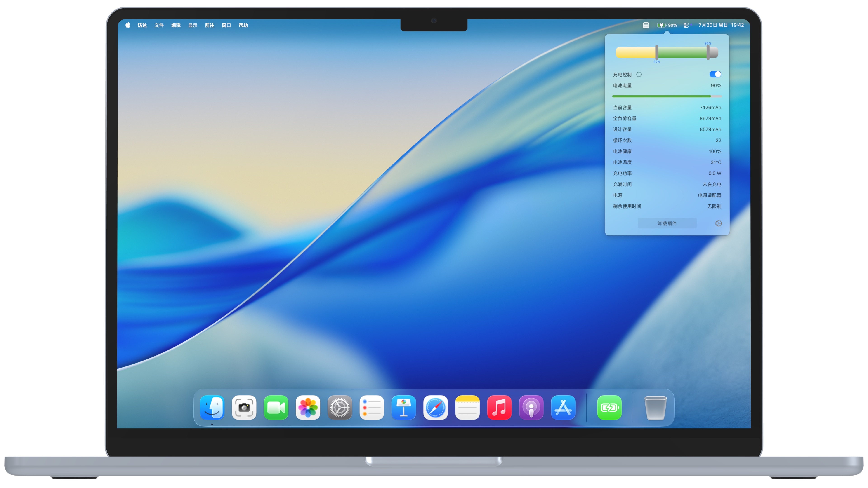The image size is (868, 488).
Task: Click the 卸载插件 button
Action: click(667, 223)
